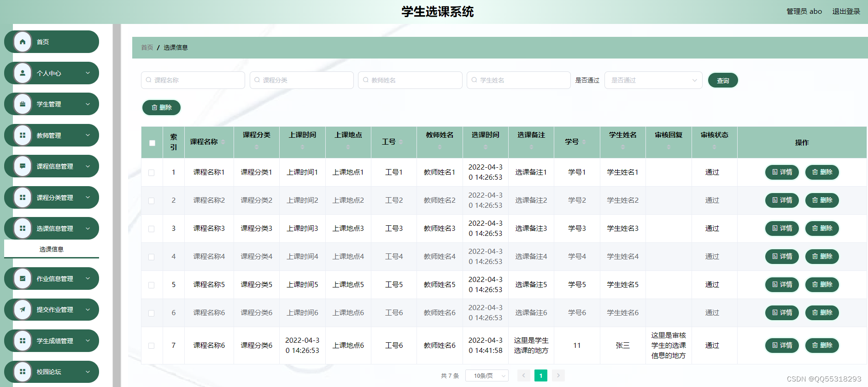The height and width of the screenshot is (387, 868).
Task: Check the row for 课程名称5
Action: click(x=151, y=285)
